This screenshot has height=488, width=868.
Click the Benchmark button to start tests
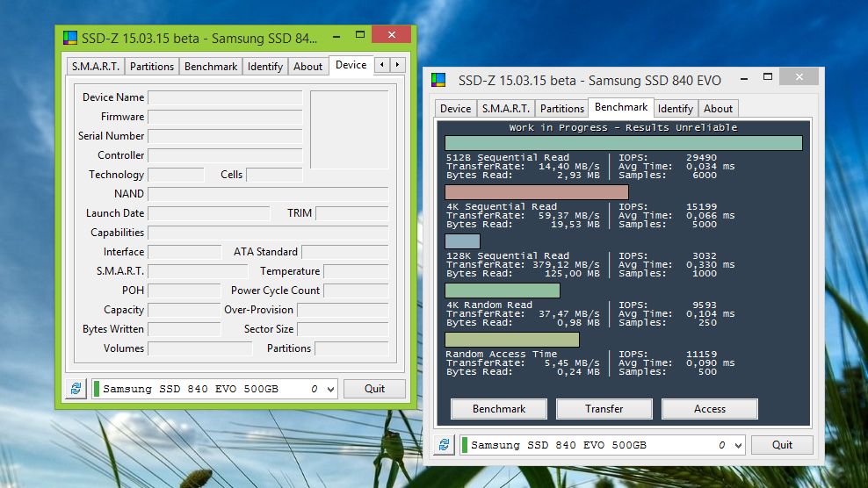pos(499,409)
